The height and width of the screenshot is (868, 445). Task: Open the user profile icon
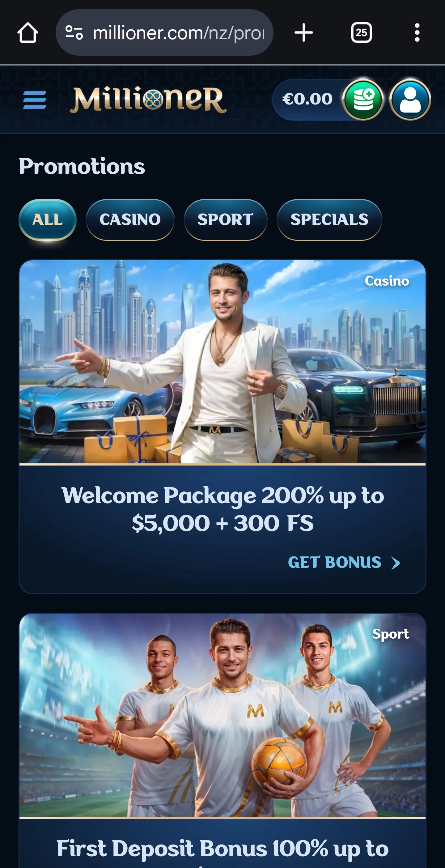pos(410,100)
